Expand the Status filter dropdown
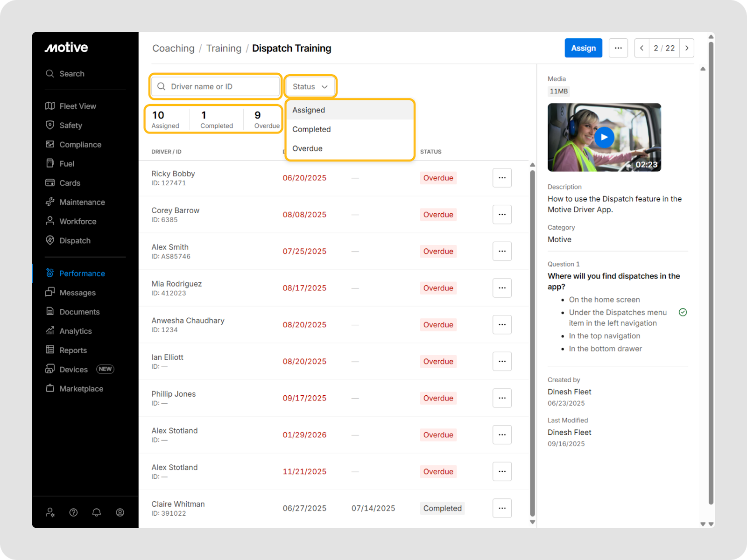747x560 pixels. 310,87
